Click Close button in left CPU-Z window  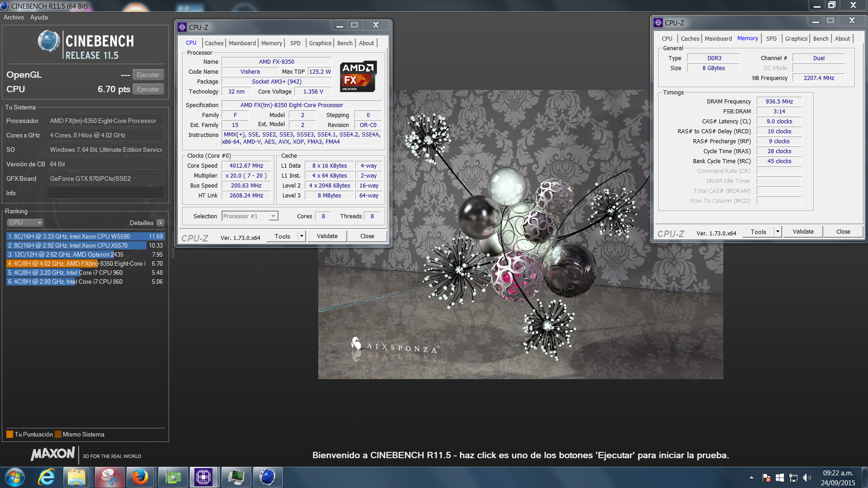point(367,236)
